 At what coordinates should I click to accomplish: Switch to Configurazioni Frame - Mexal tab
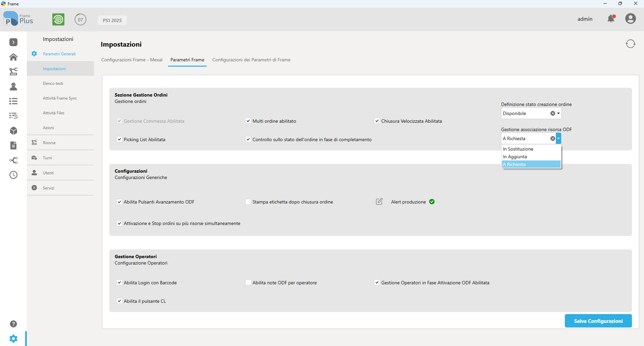pos(132,60)
